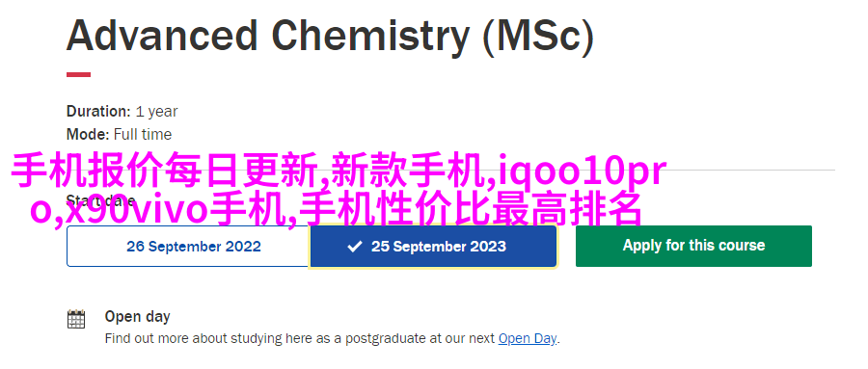Click the red accent line under title
Screen dimensions: 868x369
[x=79, y=75]
